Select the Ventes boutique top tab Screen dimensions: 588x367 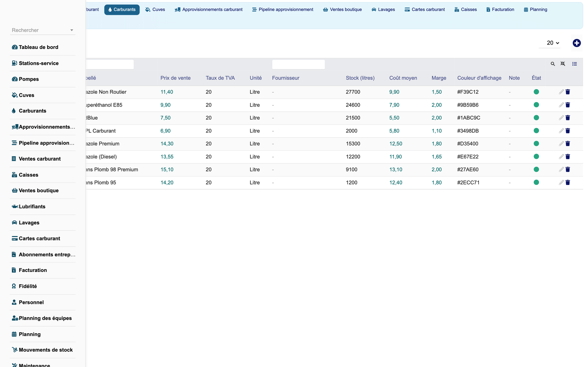(x=342, y=10)
